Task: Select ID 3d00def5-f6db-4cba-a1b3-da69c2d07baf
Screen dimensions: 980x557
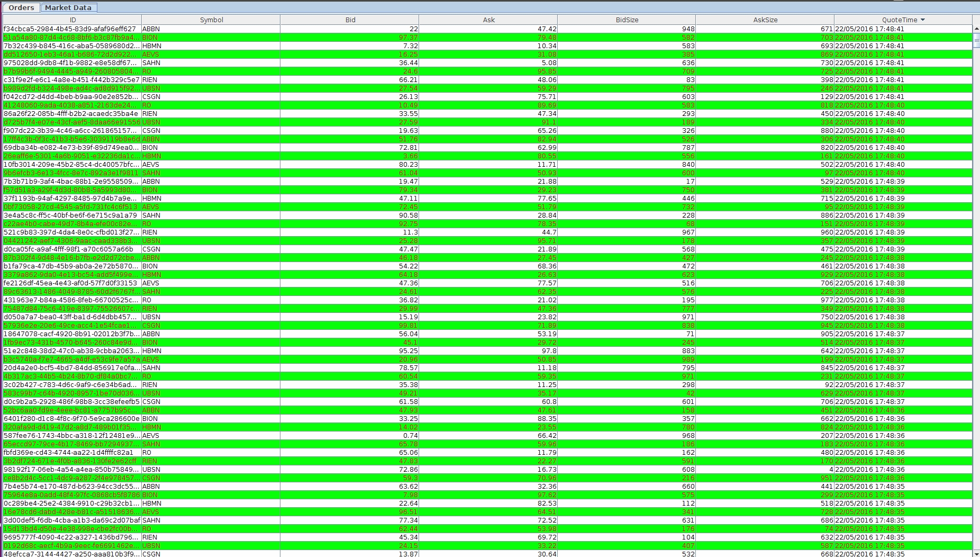Action: click(72, 520)
